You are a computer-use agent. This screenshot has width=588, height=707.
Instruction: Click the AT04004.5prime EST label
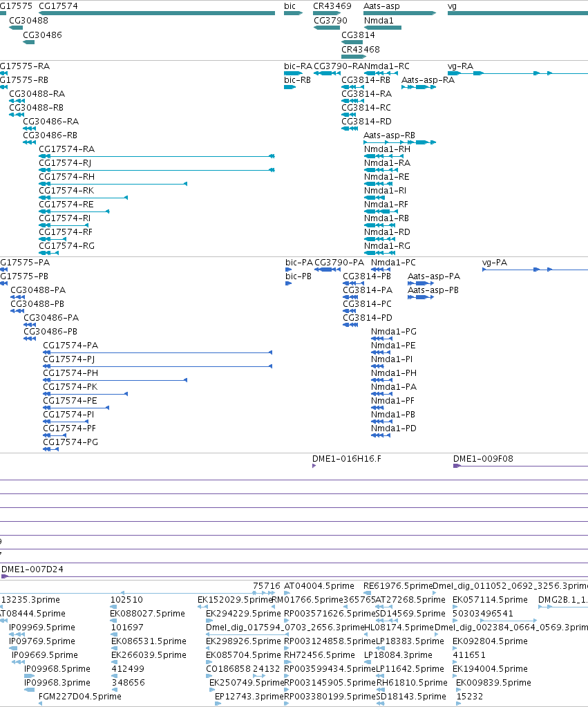click(319, 585)
